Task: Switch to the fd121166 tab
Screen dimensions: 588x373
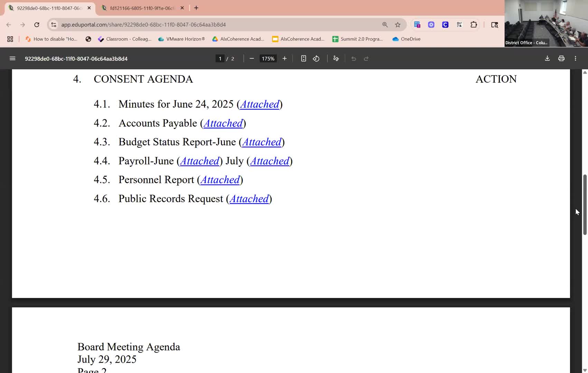Action: (x=142, y=8)
